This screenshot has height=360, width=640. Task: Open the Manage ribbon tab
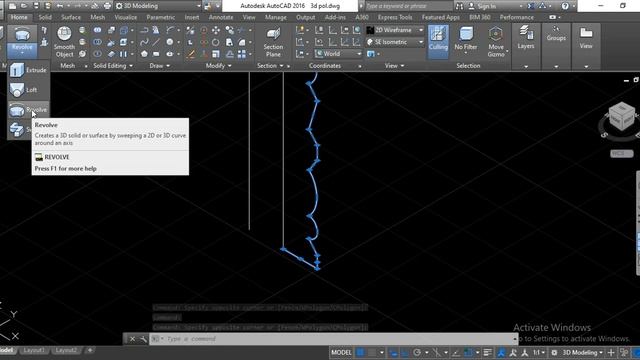[276, 17]
